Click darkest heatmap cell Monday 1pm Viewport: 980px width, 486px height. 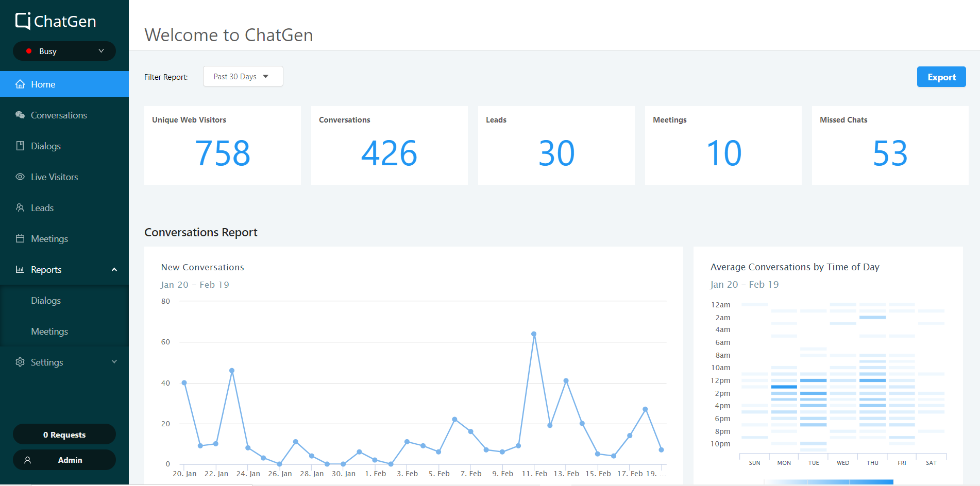click(x=784, y=387)
